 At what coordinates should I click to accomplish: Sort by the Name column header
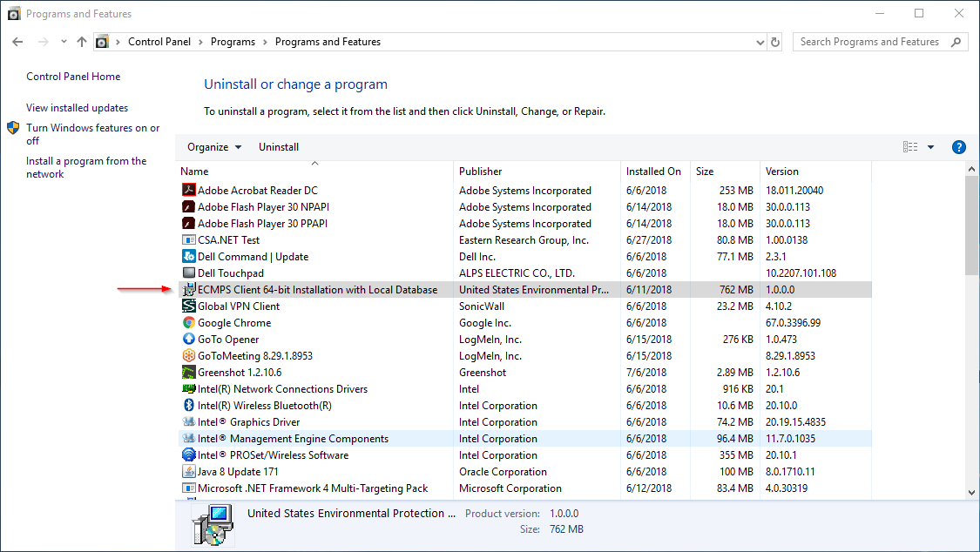(314, 172)
